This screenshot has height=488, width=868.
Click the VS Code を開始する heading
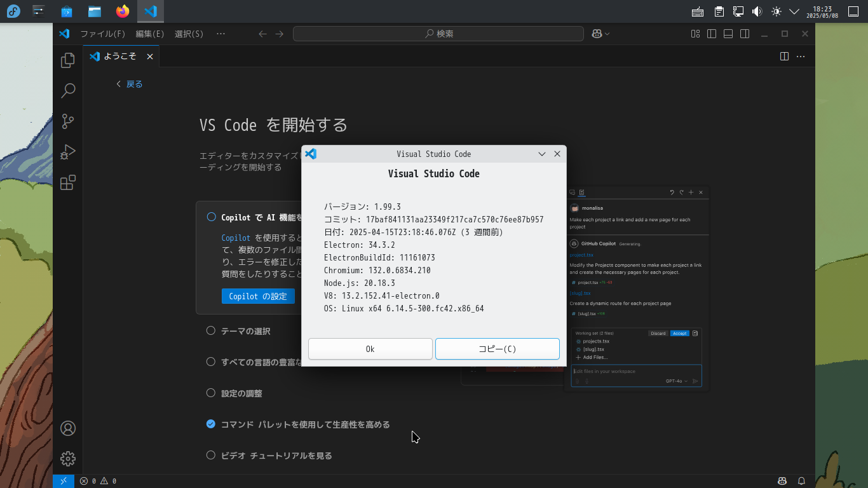(274, 125)
